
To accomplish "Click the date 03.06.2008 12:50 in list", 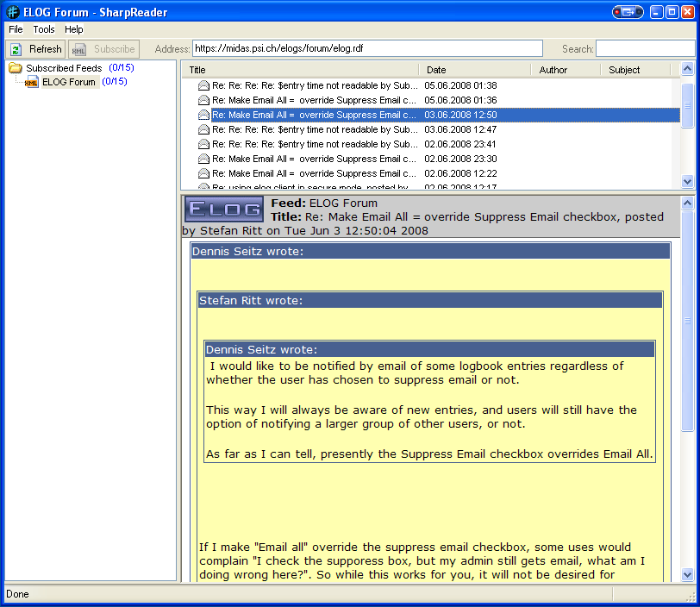I will coord(460,115).
